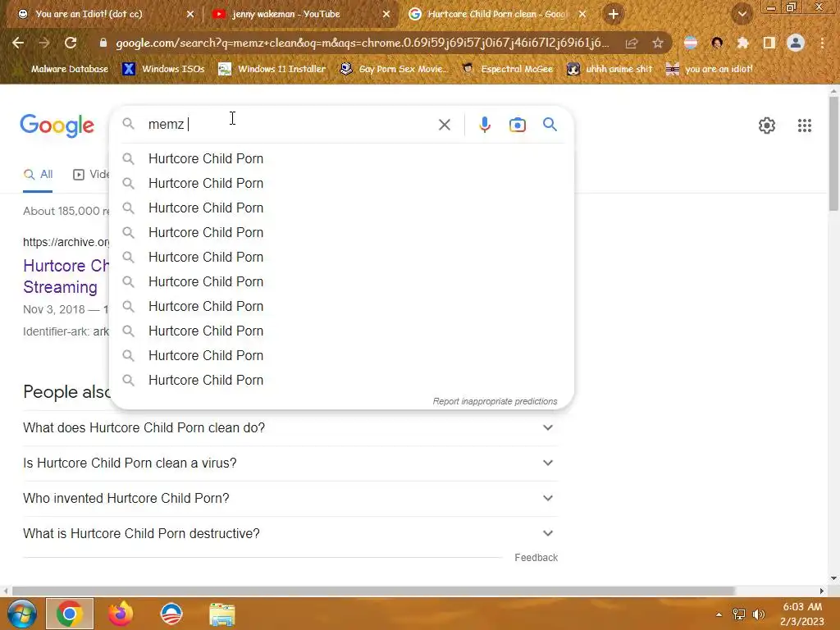This screenshot has width=840, height=630.
Task: Show hidden tray icons arrow
Action: [x=719, y=614]
